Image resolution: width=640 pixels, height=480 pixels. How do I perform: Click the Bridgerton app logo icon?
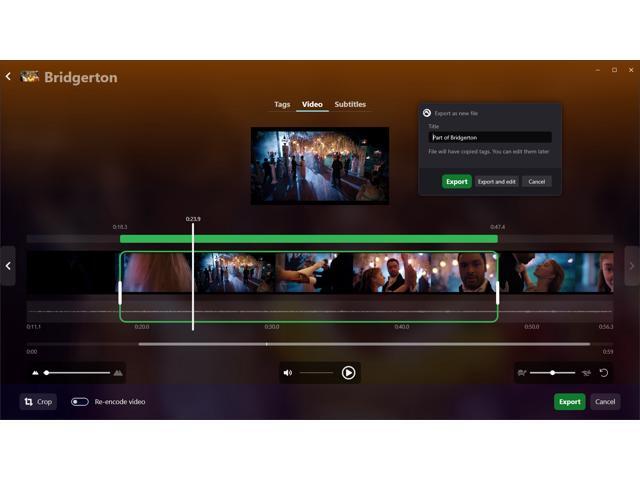pos(30,77)
